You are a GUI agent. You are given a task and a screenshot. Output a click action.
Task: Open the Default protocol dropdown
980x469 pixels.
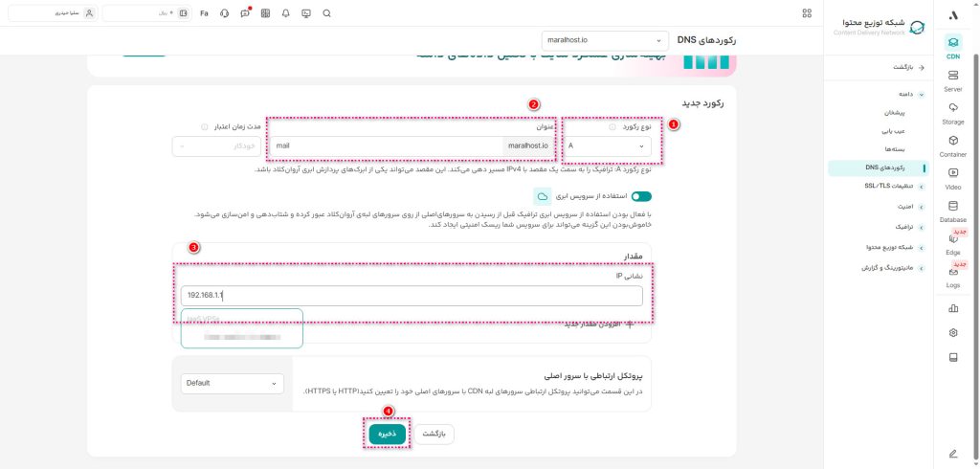[232, 383]
